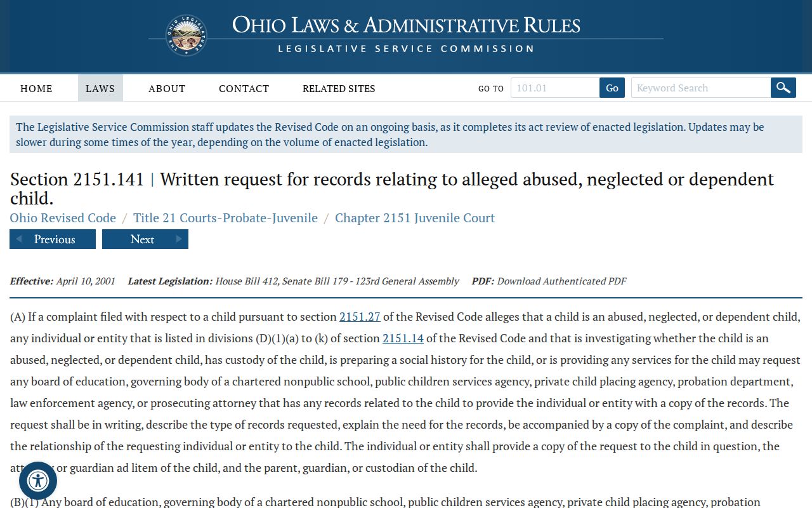Open the CONTACT menu item

[244, 88]
